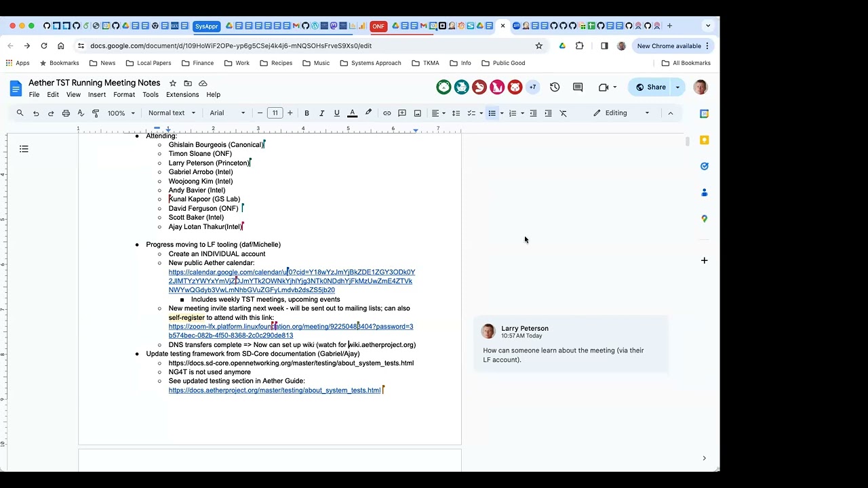
Task: Open Google Tasks in the side panel
Action: (705, 166)
